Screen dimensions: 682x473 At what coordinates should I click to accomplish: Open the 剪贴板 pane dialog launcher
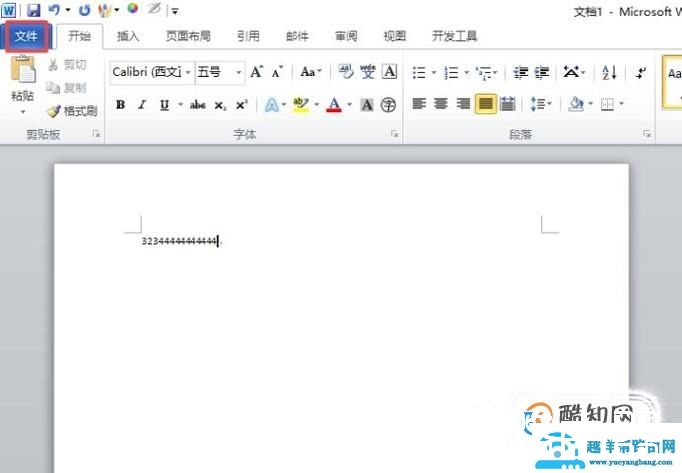[x=96, y=134]
